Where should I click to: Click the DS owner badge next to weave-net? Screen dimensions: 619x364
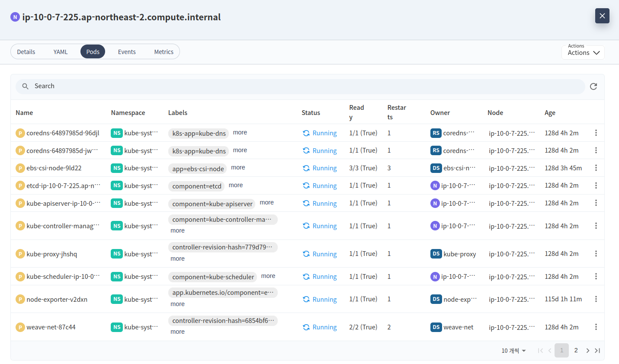click(x=436, y=327)
